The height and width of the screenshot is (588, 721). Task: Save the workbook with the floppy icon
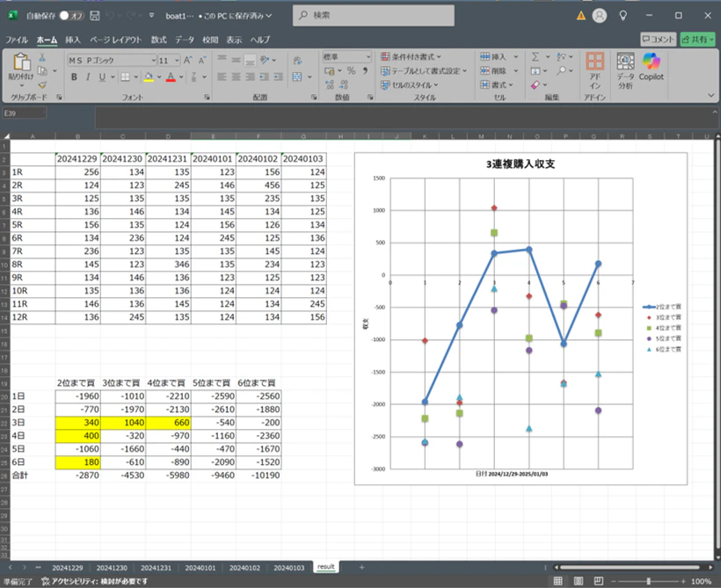[95, 16]
